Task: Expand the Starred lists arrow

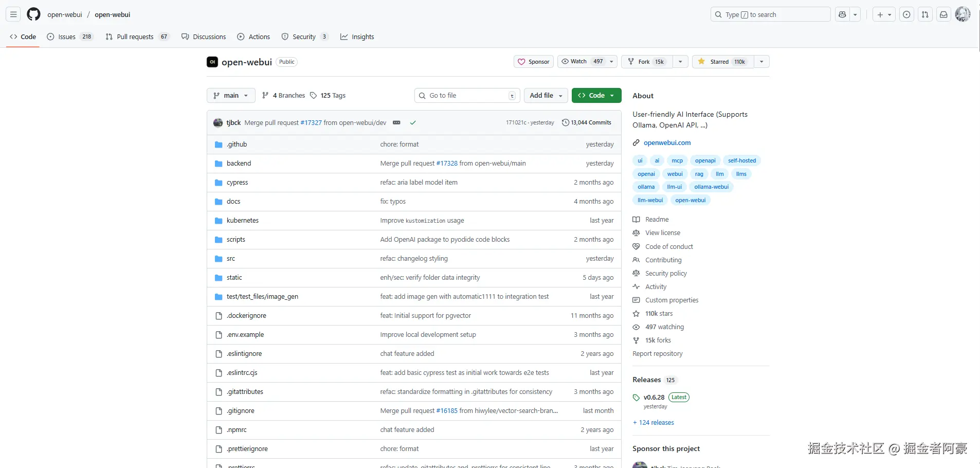Action: pos(761,62)
